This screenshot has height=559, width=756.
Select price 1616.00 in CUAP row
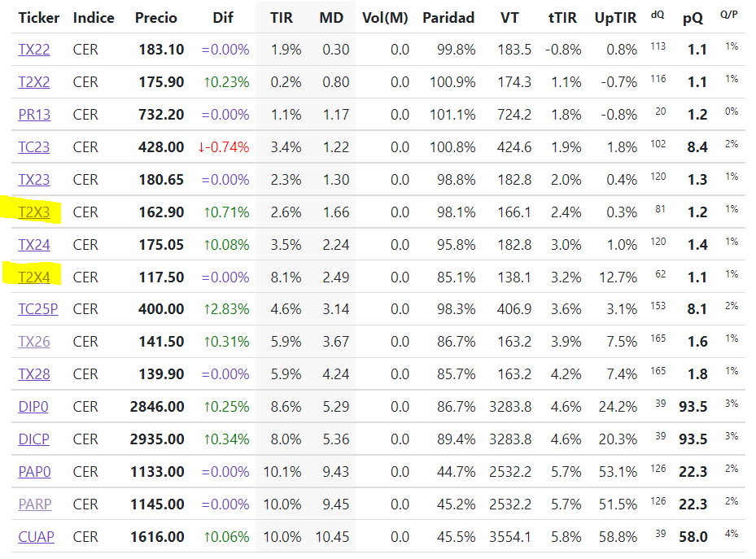(157, 536)
